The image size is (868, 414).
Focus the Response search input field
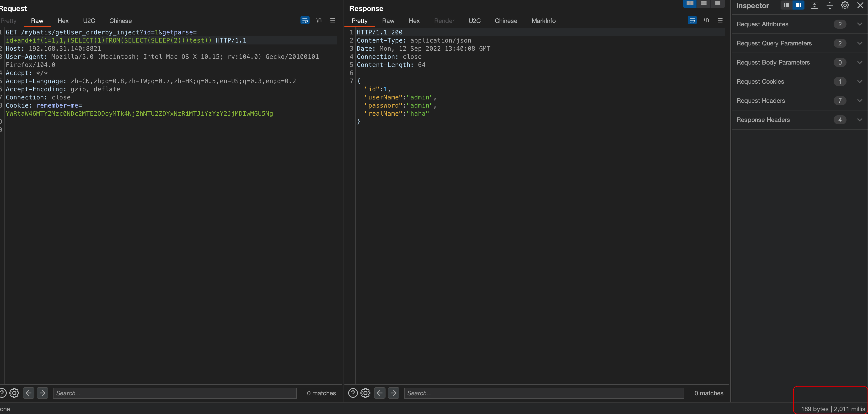543,393
